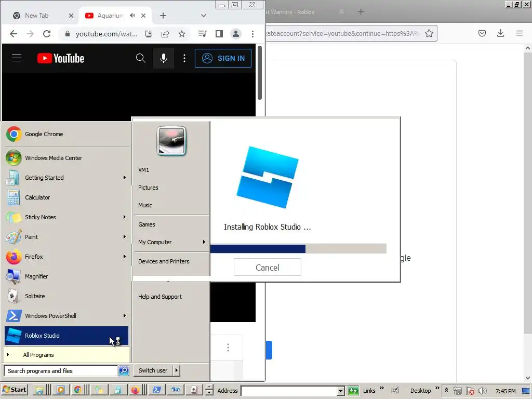The width and height of the screenshot is (532, 399).
Task: Click YouTube SIGN IN button
Action: click(x=223, y=58)
